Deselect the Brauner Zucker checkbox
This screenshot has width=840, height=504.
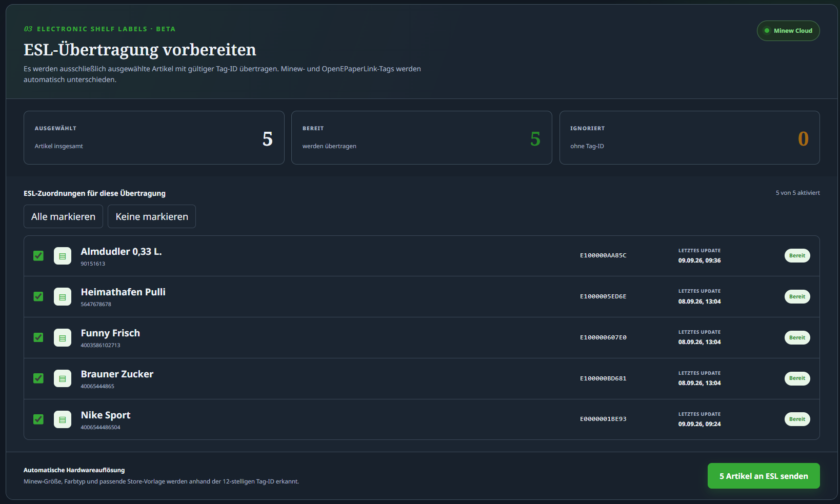pyautogui.click(x=38, y=378)
